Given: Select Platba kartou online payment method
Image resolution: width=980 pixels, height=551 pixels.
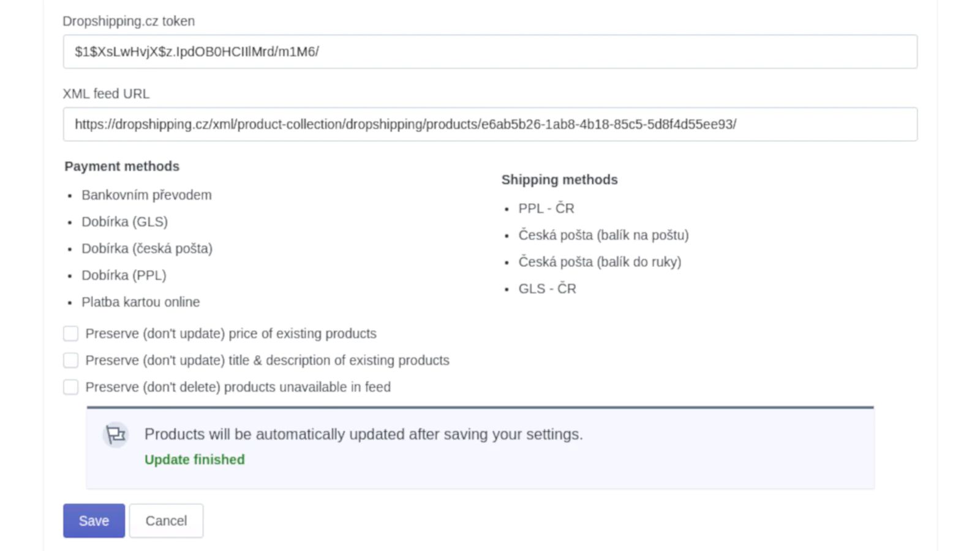Looking at the screenshot, I should click(x=140, y=302).
